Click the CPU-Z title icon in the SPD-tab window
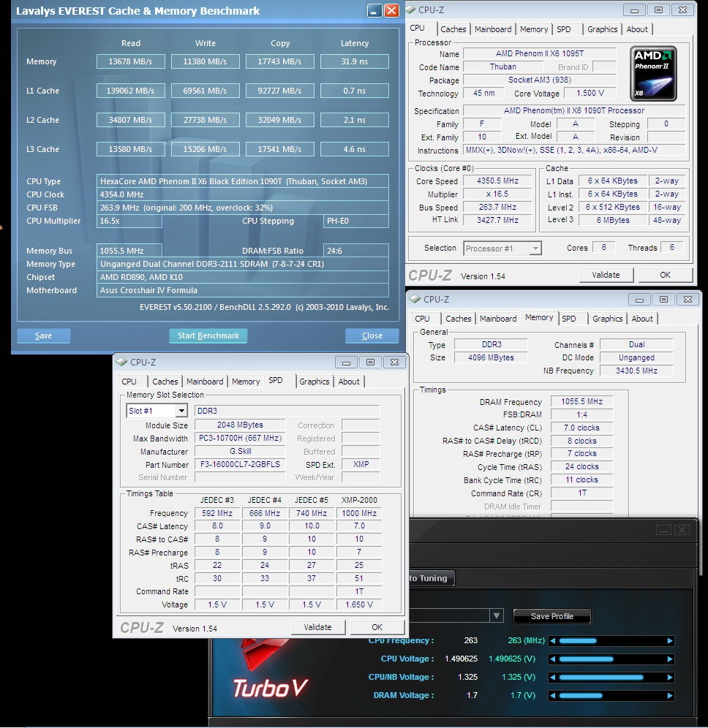Image resolution: width=708 pixels, height=728 pixels. pos(121,362)
